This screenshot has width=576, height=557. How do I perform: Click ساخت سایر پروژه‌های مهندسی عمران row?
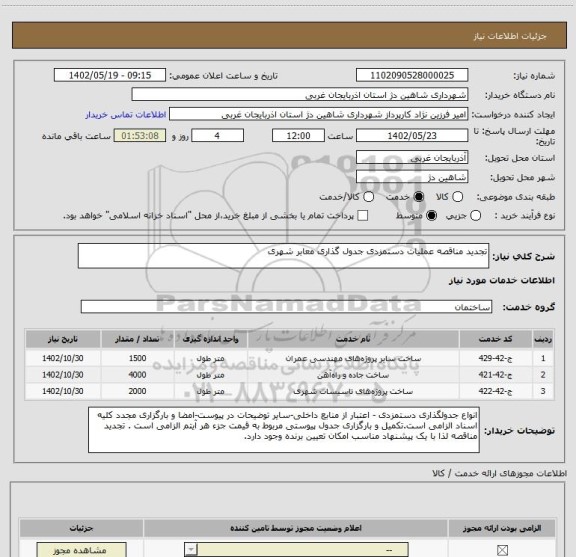click(289, 358)
